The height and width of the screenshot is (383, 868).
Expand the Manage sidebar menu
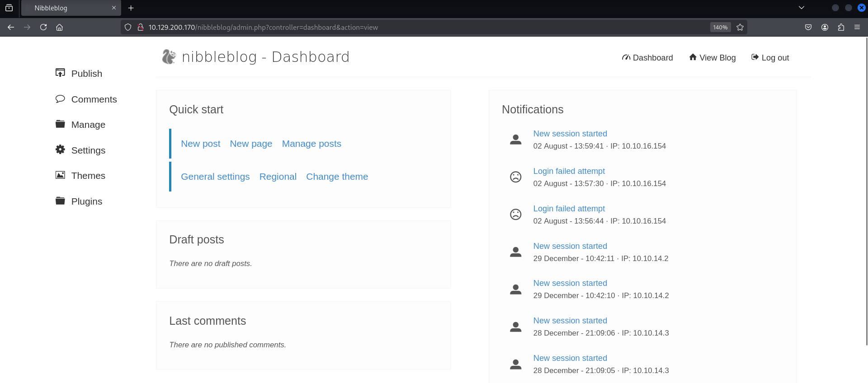coord(88,125)
